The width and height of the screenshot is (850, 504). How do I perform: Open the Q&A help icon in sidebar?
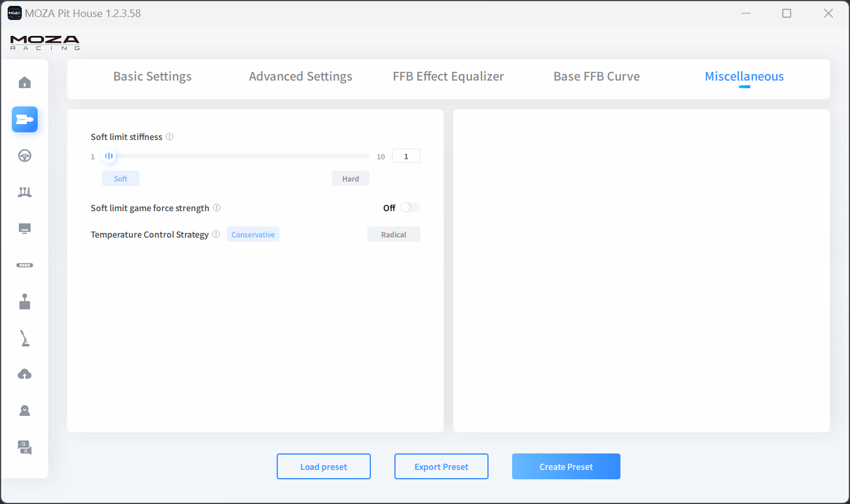[x=25, y=448]
